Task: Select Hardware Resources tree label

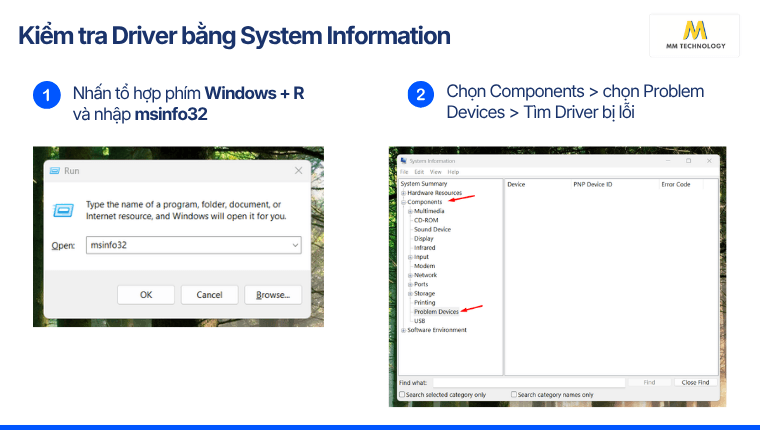Action: [x=435, y=193]
